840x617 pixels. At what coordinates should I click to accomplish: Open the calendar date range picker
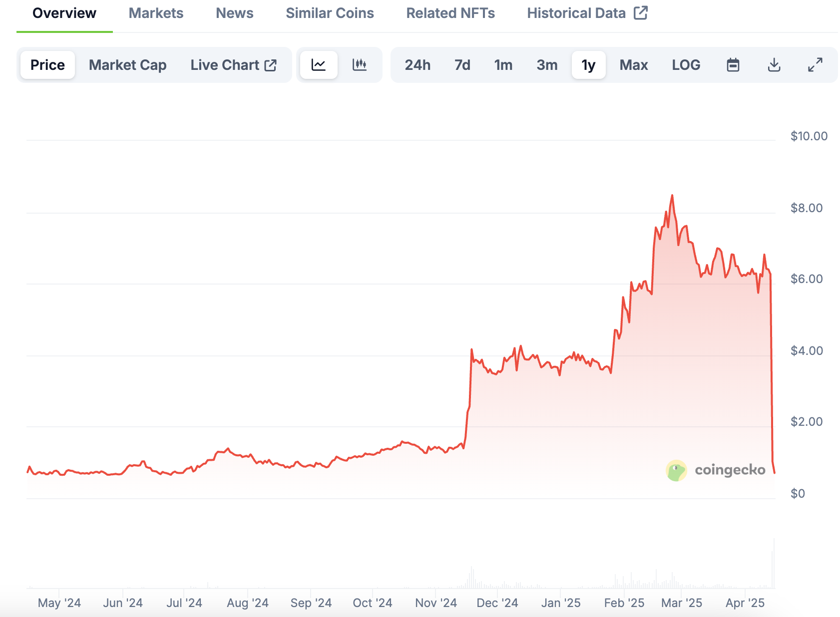pos(733,65)
